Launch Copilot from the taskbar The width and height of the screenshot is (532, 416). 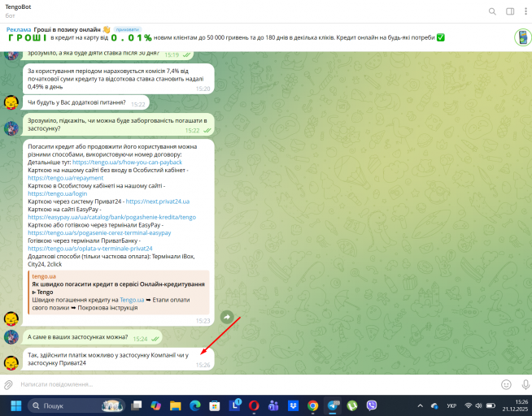pos(155,405)
